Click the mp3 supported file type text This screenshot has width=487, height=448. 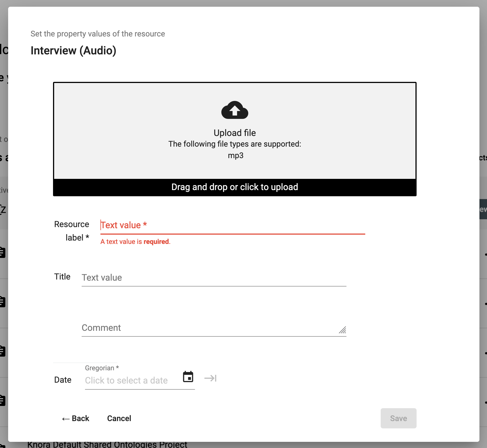click(236, 156)
